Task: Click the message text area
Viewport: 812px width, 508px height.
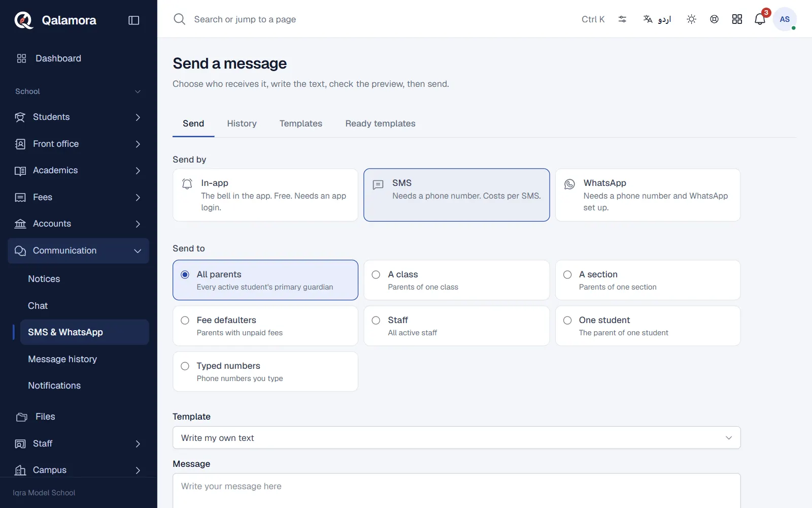Action: pyautogui.click(x=457, y=491)
